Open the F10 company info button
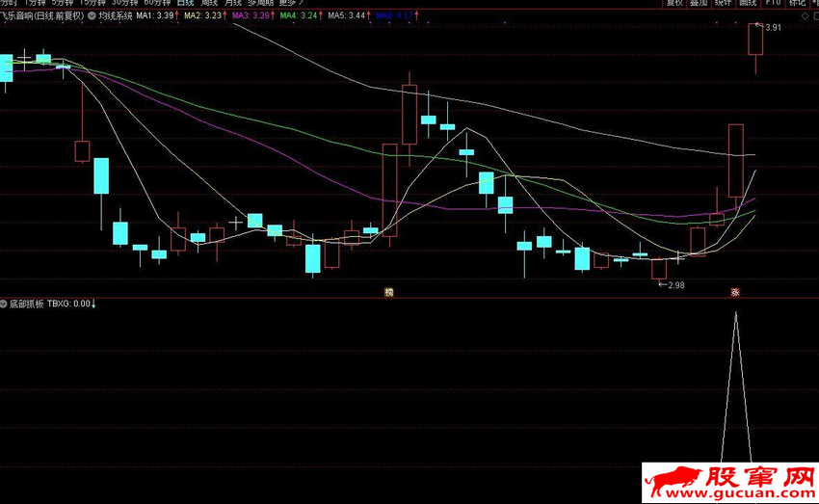The image size is (819, 504). (x=773, y=3)
